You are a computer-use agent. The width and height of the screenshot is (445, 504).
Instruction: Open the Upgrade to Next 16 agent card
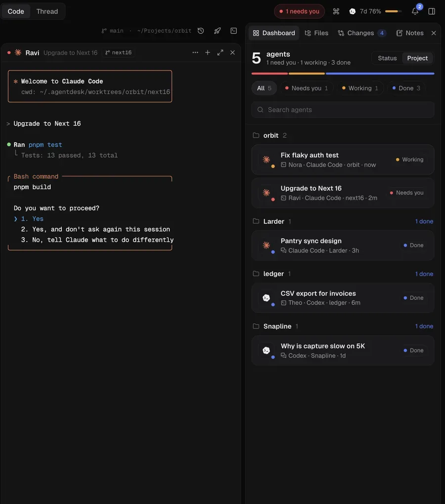343,193
